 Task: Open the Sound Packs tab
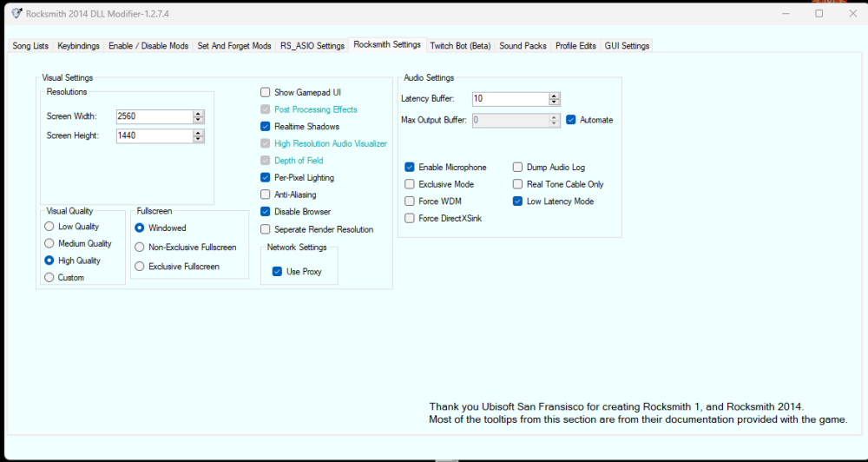point(523,46)
